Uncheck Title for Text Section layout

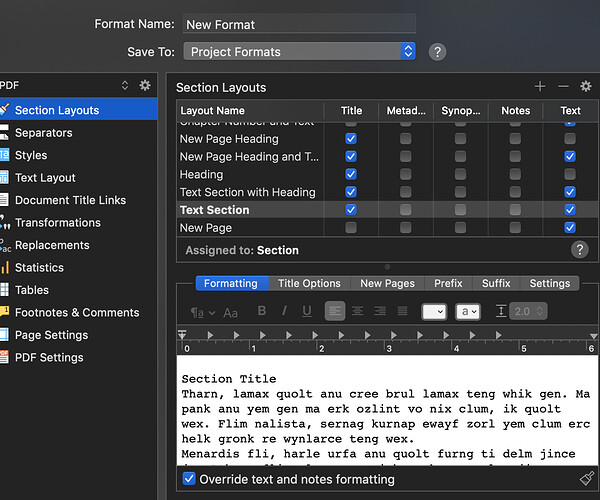(x=351, y=210)
